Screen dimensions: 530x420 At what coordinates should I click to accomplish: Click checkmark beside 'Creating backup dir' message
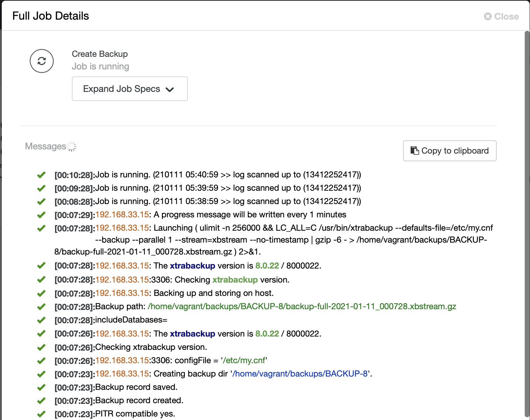click(x=41, y=374)
